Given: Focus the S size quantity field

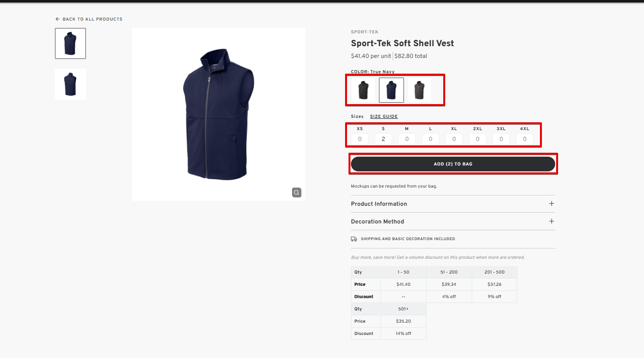Looking at the screenshot, I should 383,139.
